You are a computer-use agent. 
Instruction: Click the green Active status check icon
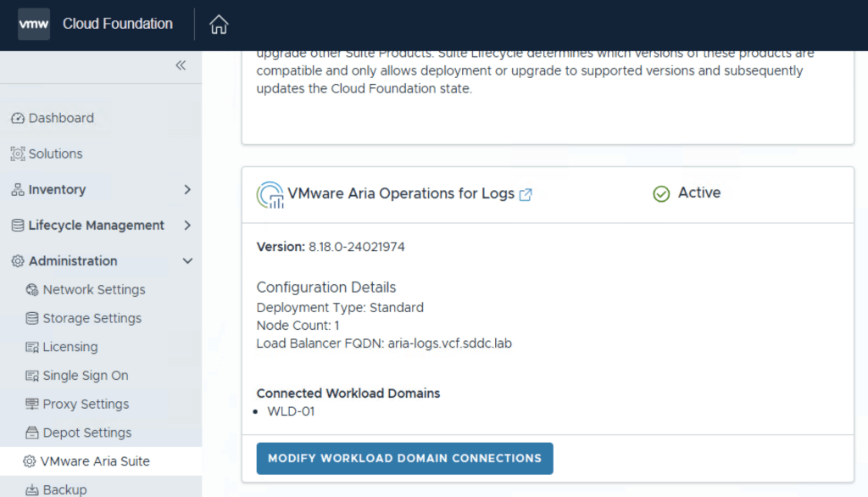pos(661,194)
